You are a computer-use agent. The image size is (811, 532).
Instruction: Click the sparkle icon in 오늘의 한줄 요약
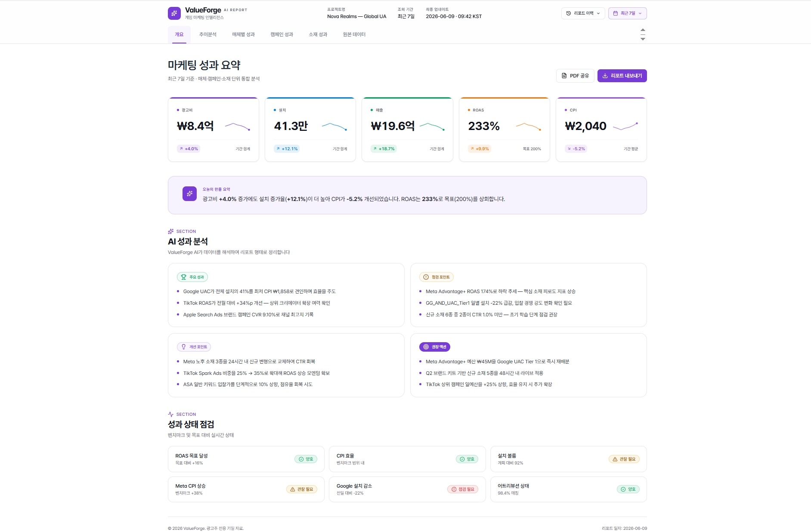(189, 194)
